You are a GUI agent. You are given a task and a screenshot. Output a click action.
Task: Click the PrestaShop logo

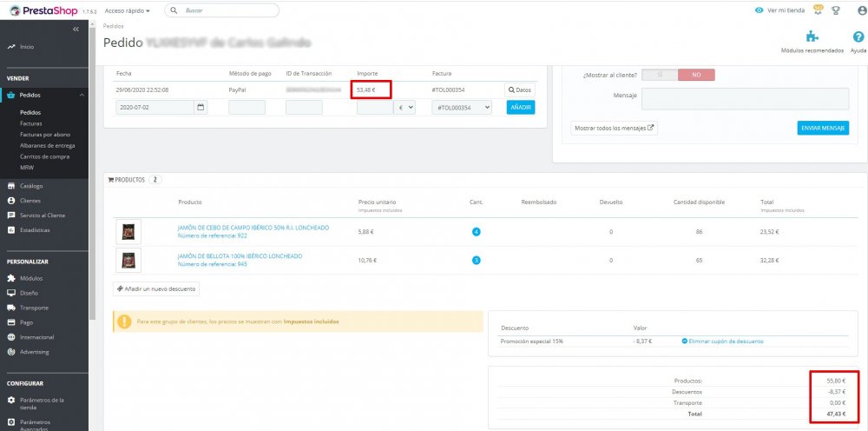point(43,10)
